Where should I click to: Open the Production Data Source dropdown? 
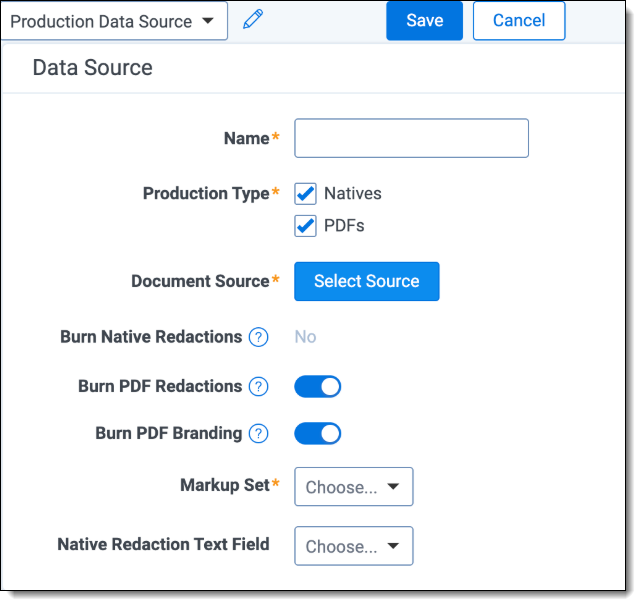point(114,21)
